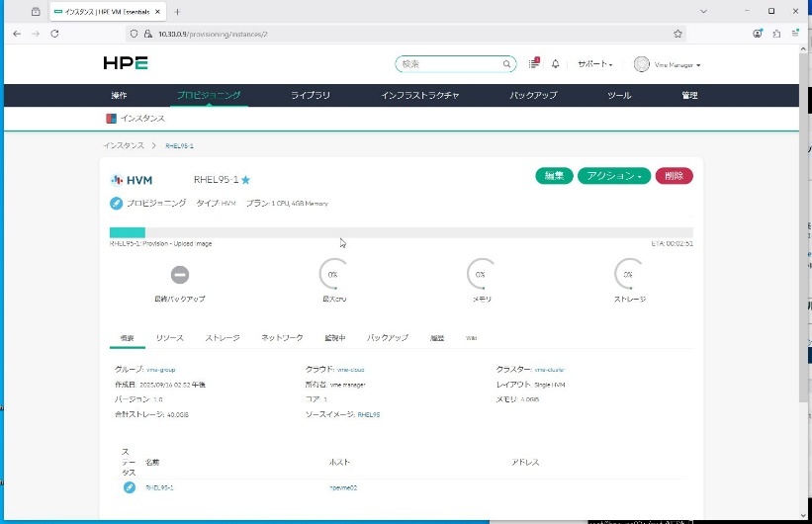Open the notifications bell icon

(x=555, y=64)
